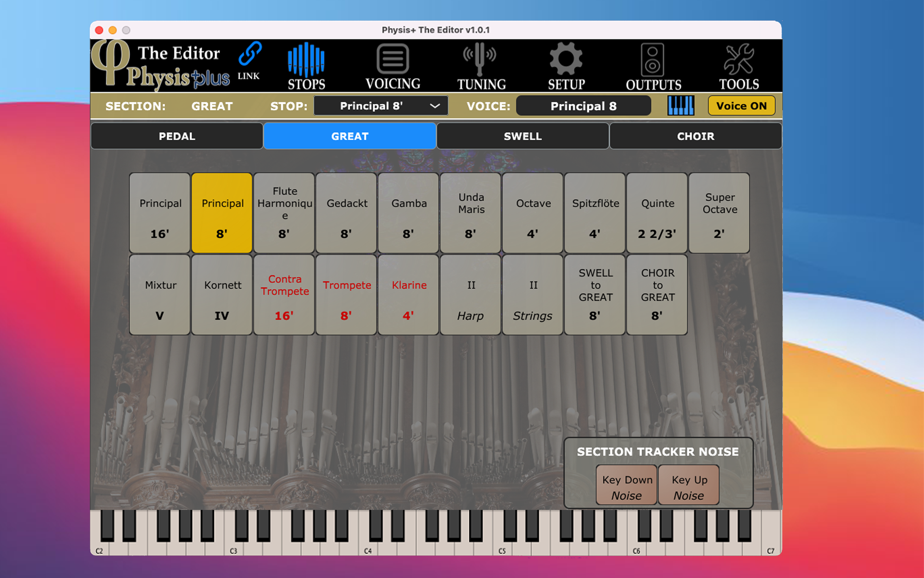Select the Spitzflöte 4' stop
Viewport: 924px width, 578px height.
tap(595, 213)
